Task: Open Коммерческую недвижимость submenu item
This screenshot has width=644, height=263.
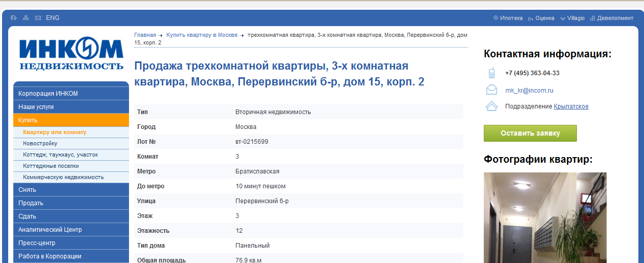Action: (x=71, y=177)
